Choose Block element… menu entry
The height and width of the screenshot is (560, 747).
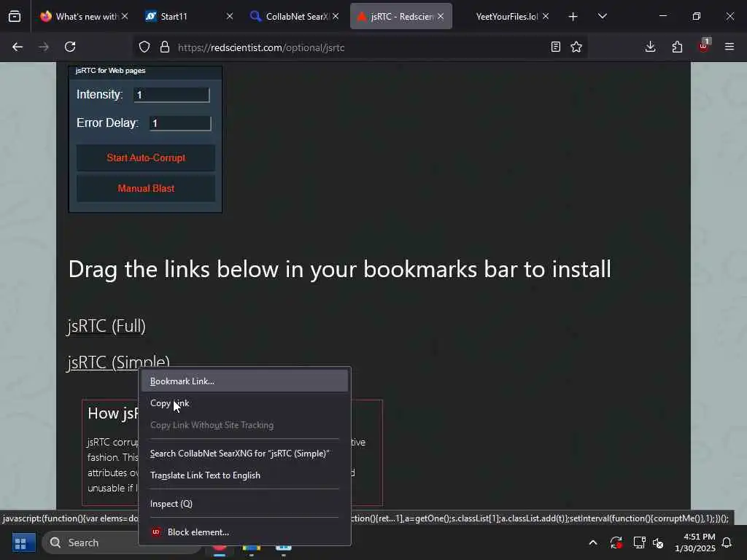pos(245,532)
